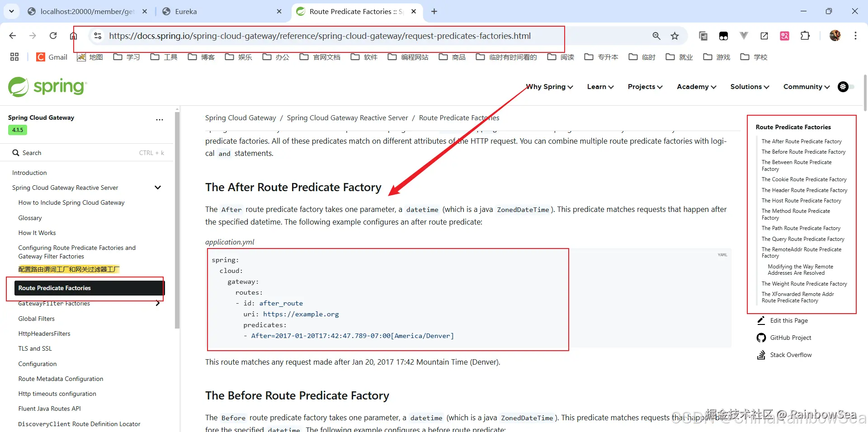Switch to the Eureka tab
This screenshot has width=868, height=432.
click(x=222, y=11)
